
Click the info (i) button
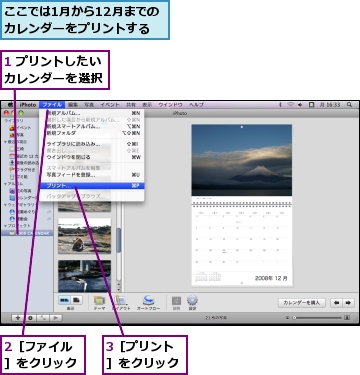pos(30,318)
